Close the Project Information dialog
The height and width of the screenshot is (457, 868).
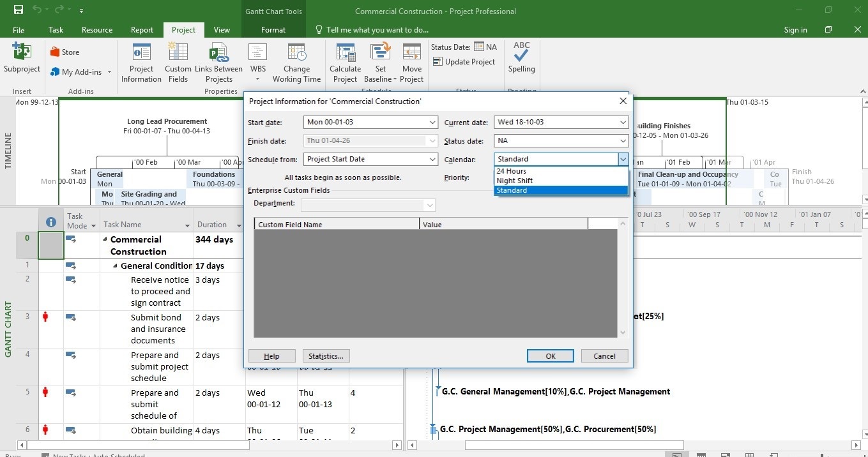tap(623, 101)
